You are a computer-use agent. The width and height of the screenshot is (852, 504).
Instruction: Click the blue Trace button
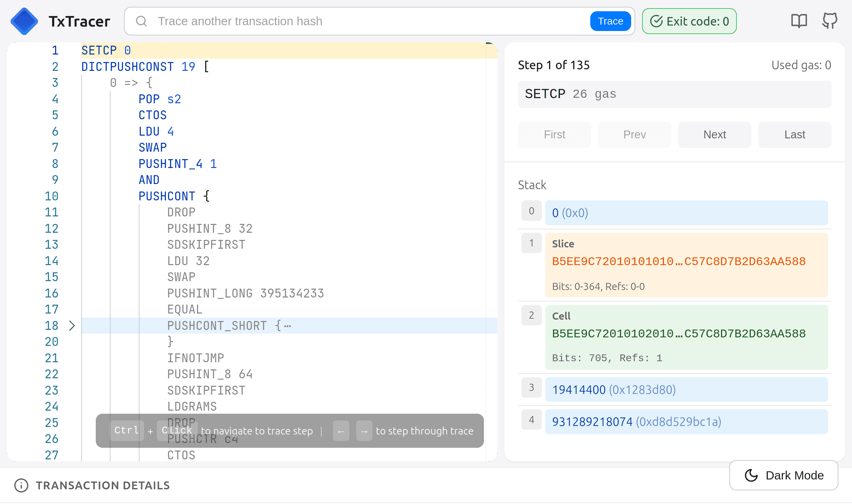pos(610,21)
